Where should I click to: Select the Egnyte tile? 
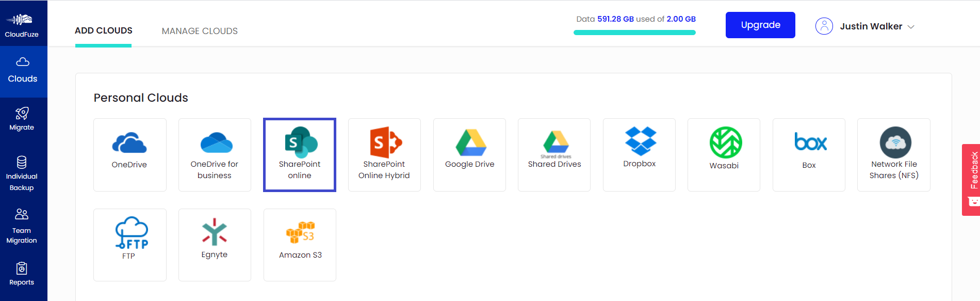[x=215, y=245]
